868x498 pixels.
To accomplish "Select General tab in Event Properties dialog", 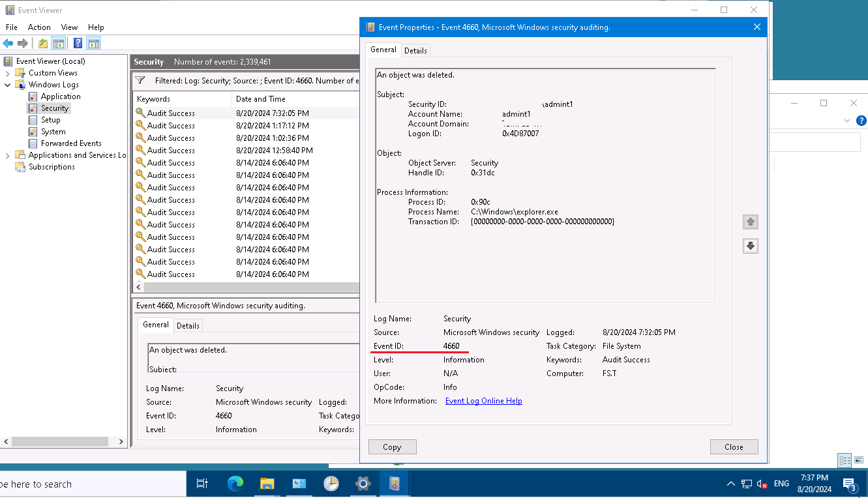I will 383,50.
